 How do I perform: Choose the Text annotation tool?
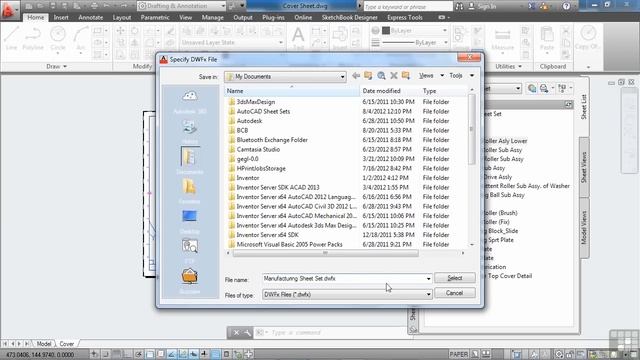[x=298, y=39]
